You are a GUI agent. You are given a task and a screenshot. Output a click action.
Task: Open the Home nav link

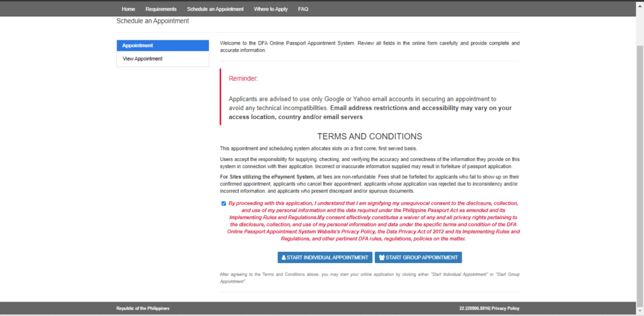coord(128,9)
